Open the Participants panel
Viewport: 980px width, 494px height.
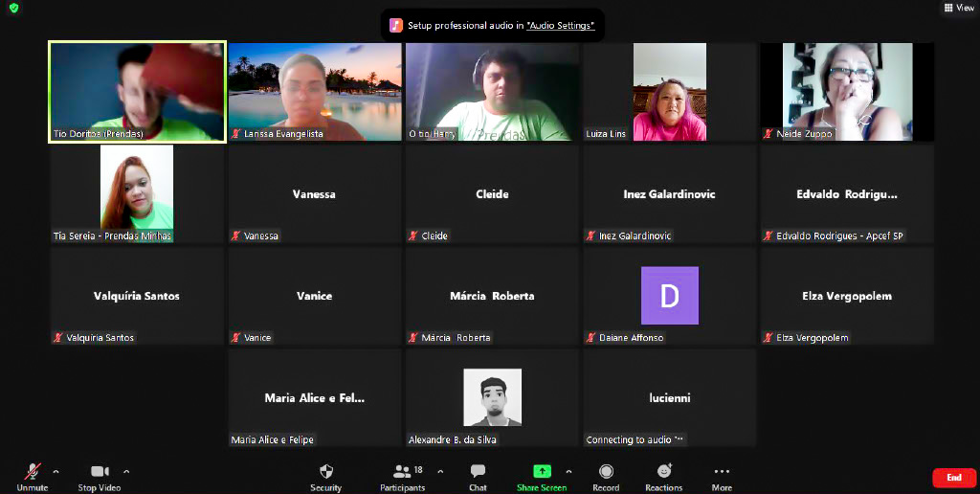[x=402, y=472]
